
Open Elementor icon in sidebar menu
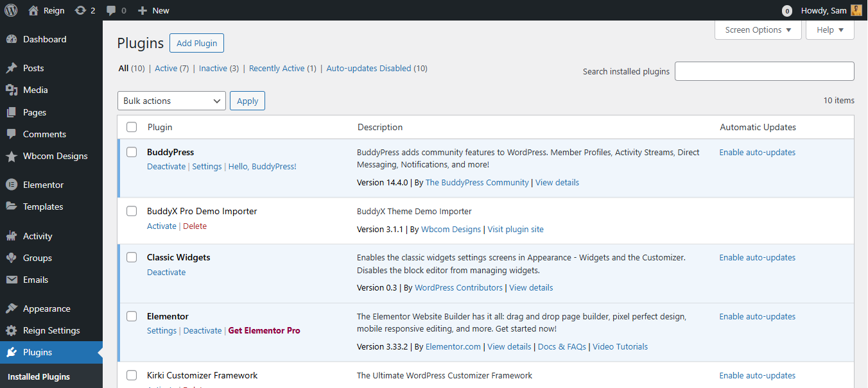click(x=12, y=185)
